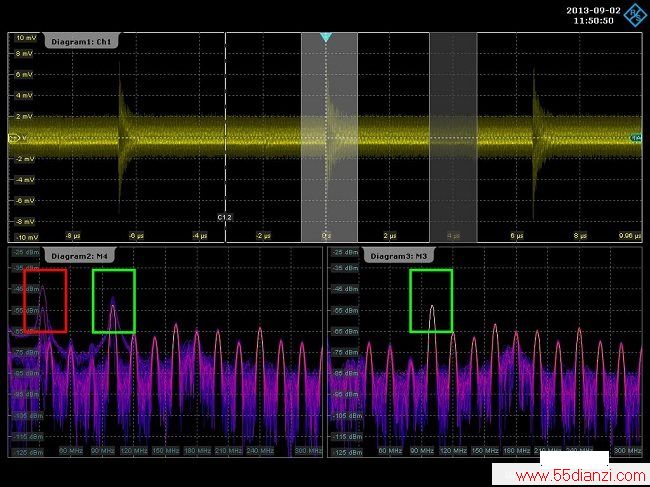Click the 300 MHz label in Diagram3

tap(628, 451)
